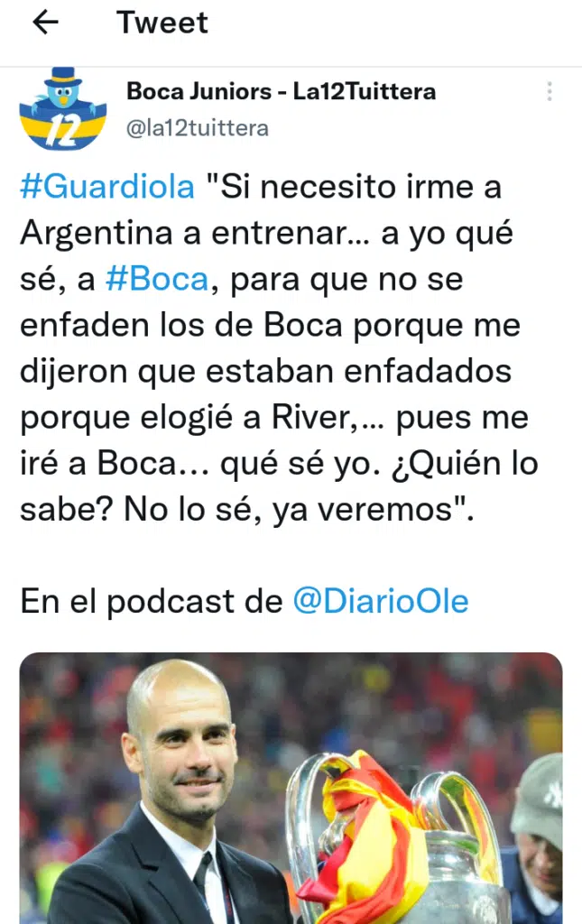Visit the @DiarioOle mention
This screenshot has width=582, height=924.
pyautogui.click(x=381, y=601)
